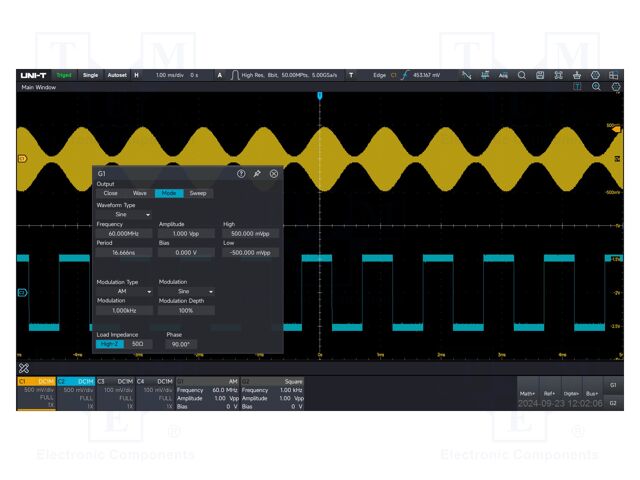Expand the Waveform Type Sine dropdown
Image resolution: width=640 pixels, height=480 pixels.
tap(124, 214)
